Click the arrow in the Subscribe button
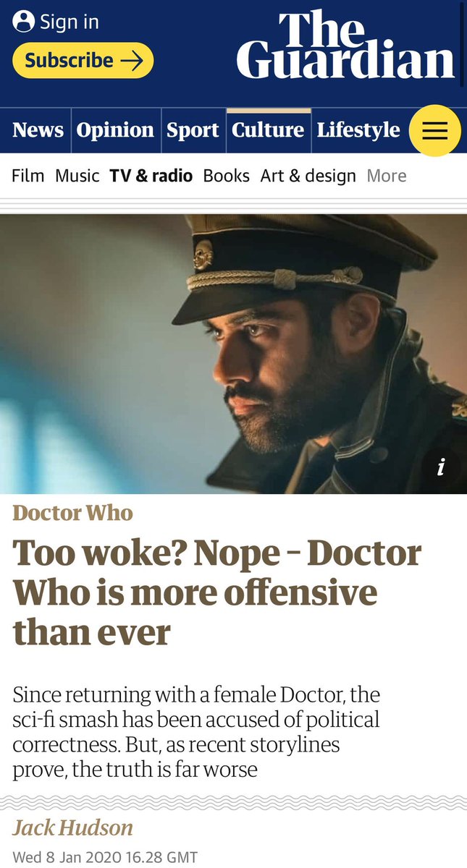 pos(132,61)
